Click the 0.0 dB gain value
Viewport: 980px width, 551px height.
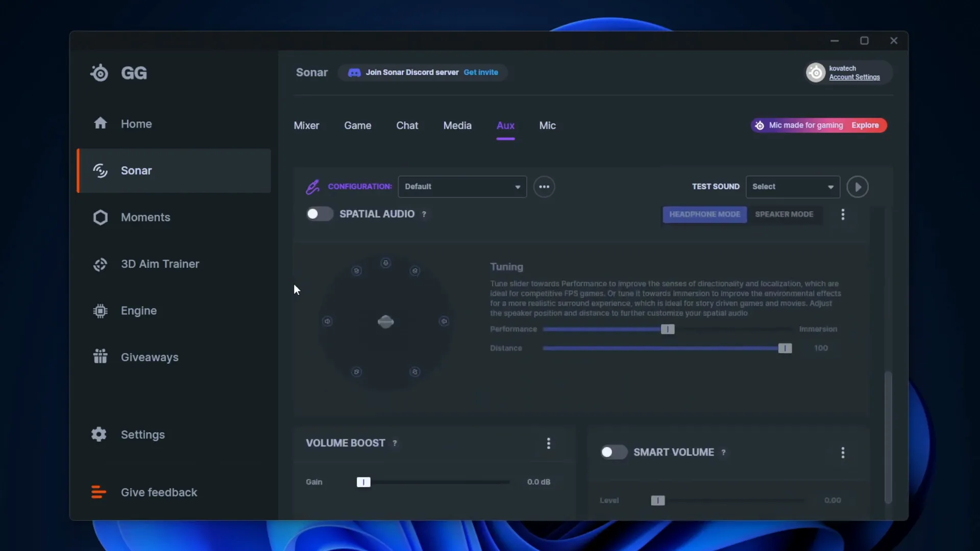(538, 482)
